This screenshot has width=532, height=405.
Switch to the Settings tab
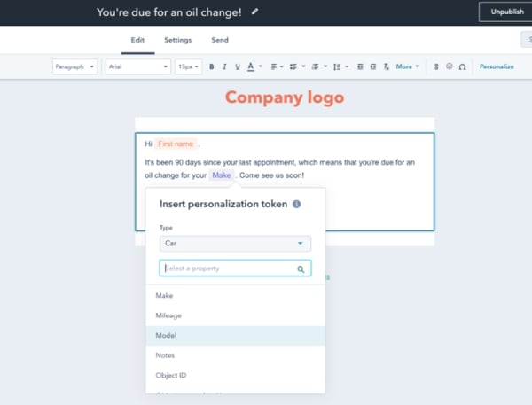click(x=178, y=40)
